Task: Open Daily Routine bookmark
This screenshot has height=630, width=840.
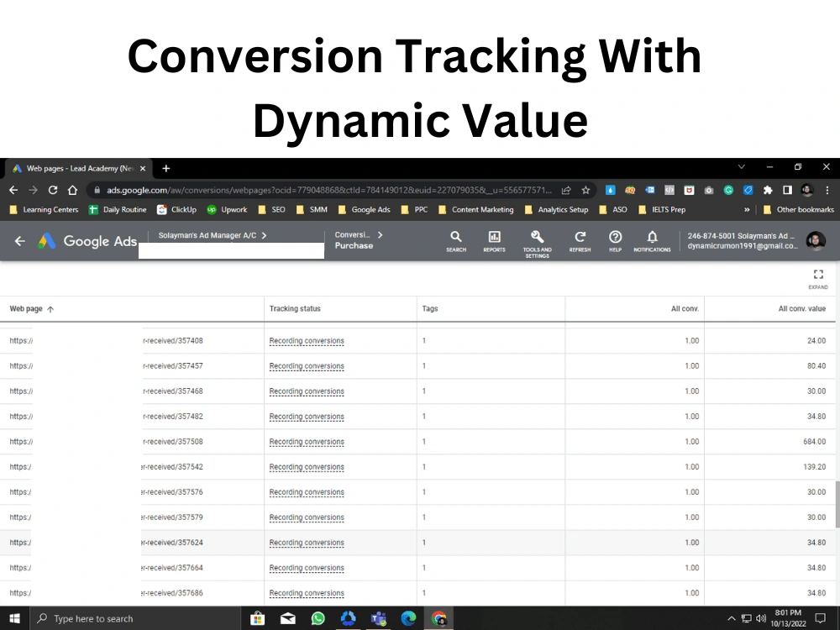Action: click(x=118, y=209)
